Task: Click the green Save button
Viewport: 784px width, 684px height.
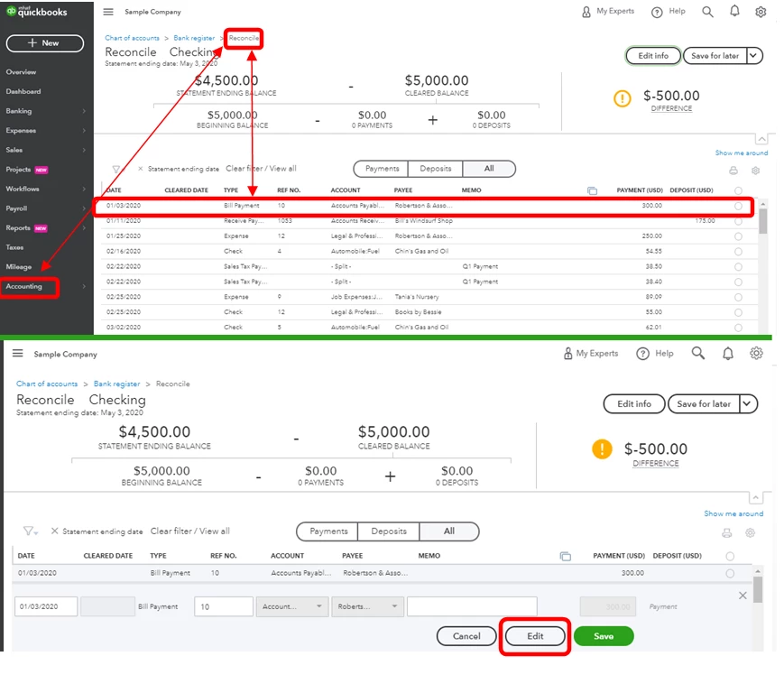Action: [604, 636]
